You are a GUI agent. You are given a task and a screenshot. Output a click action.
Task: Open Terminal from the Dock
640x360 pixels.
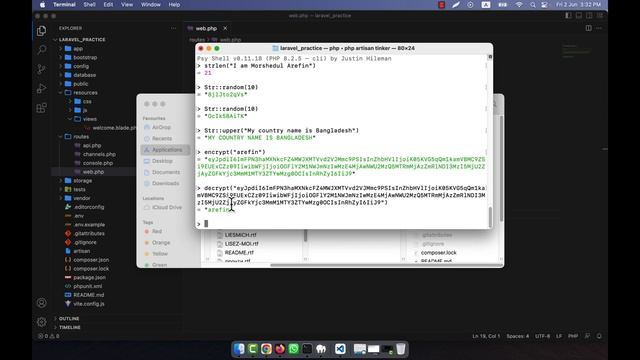(x=307, y=349)
